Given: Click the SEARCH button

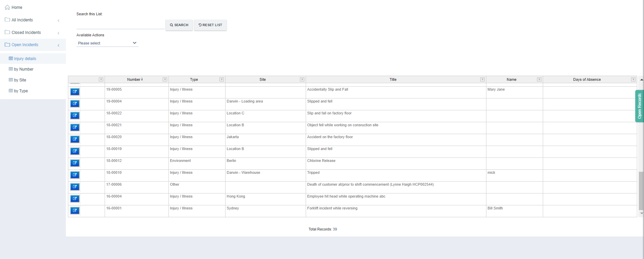Looking at the screenshot, I should tap(179, 25).
